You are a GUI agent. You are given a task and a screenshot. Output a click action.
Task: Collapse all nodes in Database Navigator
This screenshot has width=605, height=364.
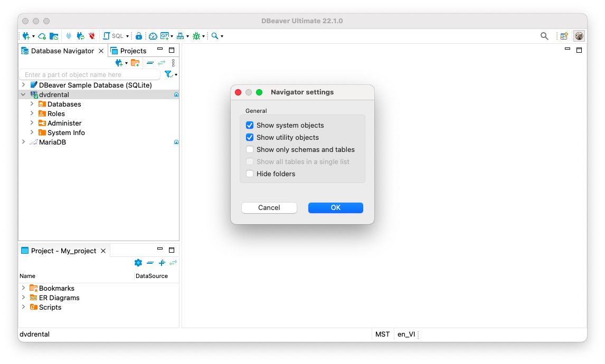pos(150,63)
